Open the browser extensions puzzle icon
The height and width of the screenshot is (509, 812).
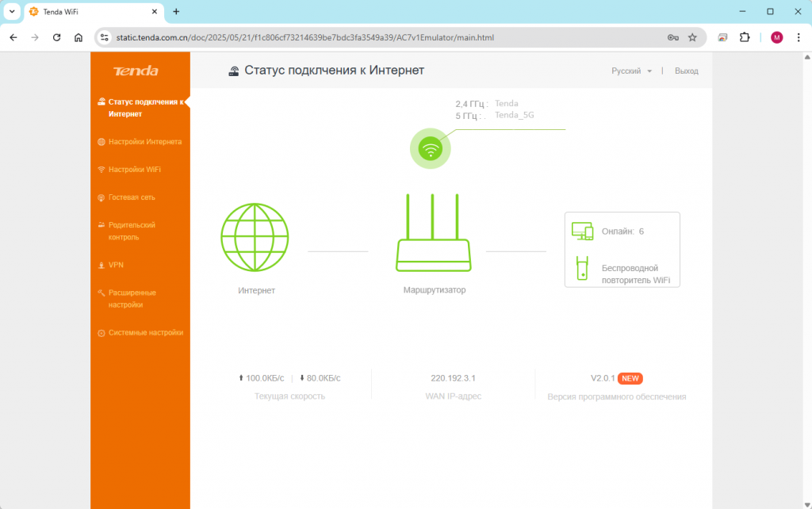pyautogui.click(x=745, y=37)
